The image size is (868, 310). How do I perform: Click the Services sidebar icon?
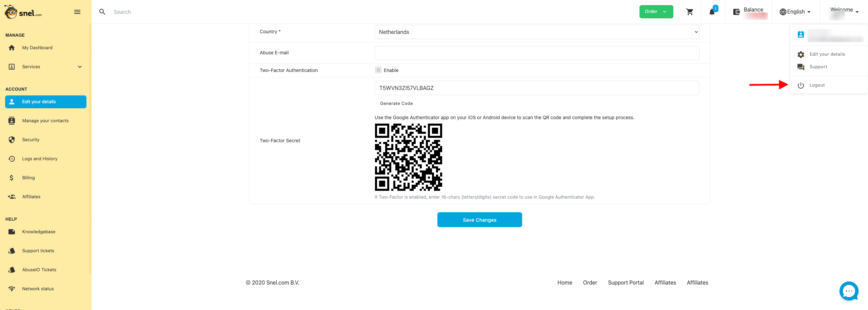pyautogui.click(x=12, y=67)
